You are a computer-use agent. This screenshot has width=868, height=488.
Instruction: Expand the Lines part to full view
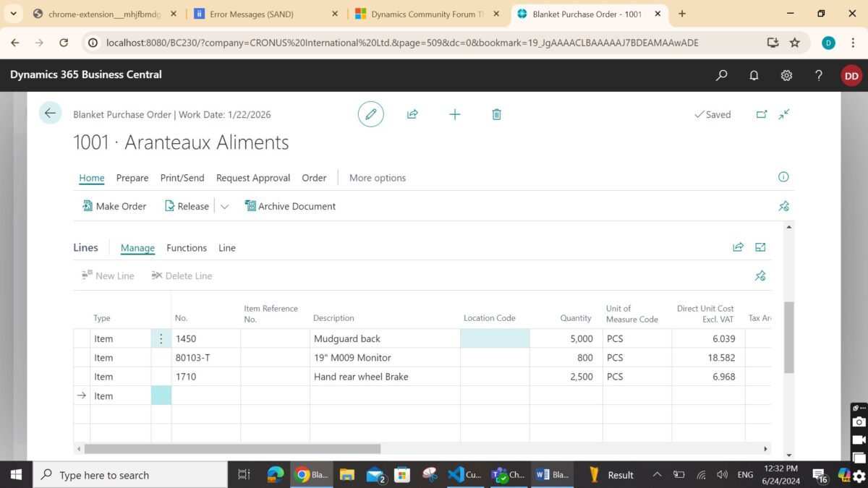760,247
